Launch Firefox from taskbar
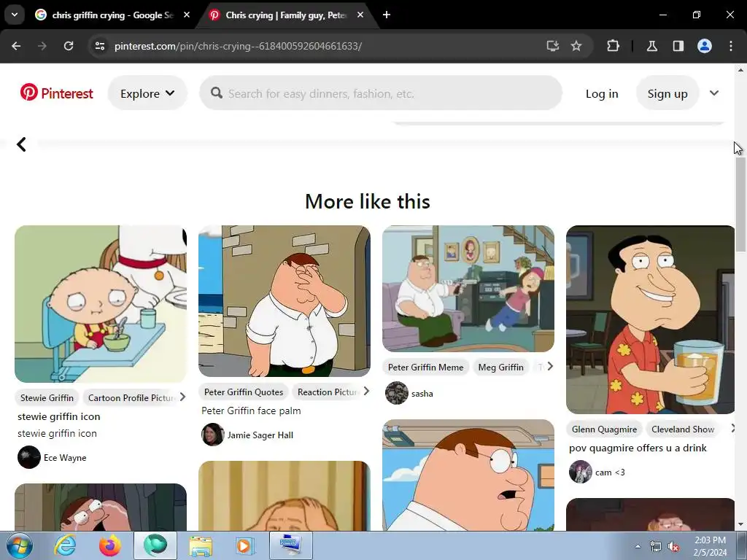Screen dimensions: 747x560 pyautogui.click(x=110, y=545)
